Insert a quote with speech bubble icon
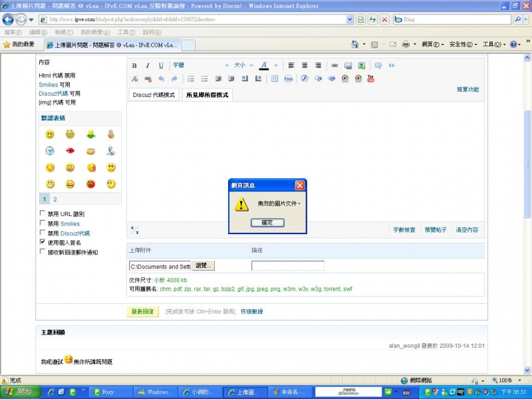Screen dimensions: 532x399 click(378, 65)
